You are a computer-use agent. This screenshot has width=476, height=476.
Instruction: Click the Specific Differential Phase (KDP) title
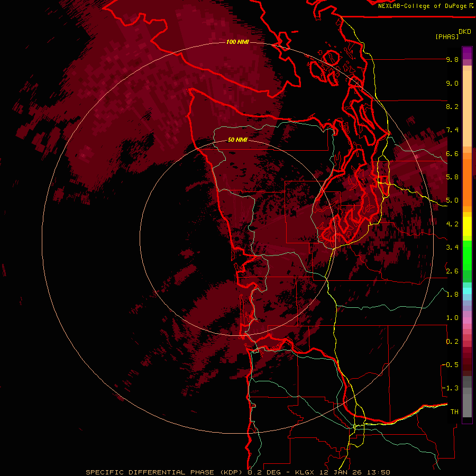coord(164,472)
